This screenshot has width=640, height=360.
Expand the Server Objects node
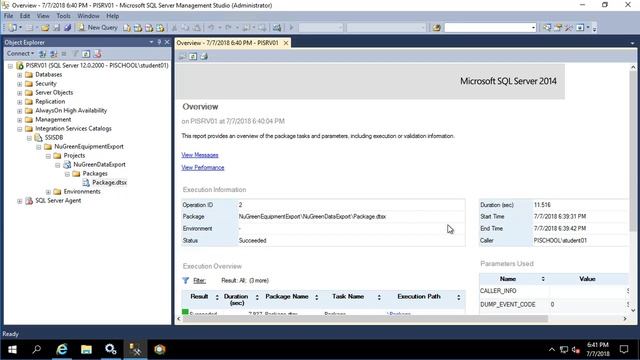tap(20, 93)
